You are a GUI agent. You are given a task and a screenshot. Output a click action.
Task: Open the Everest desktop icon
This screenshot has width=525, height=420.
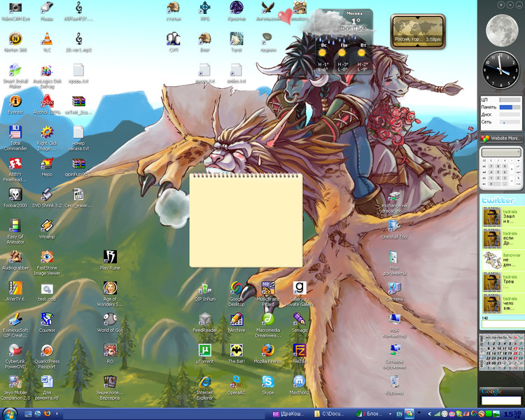[x=15, y=104]
